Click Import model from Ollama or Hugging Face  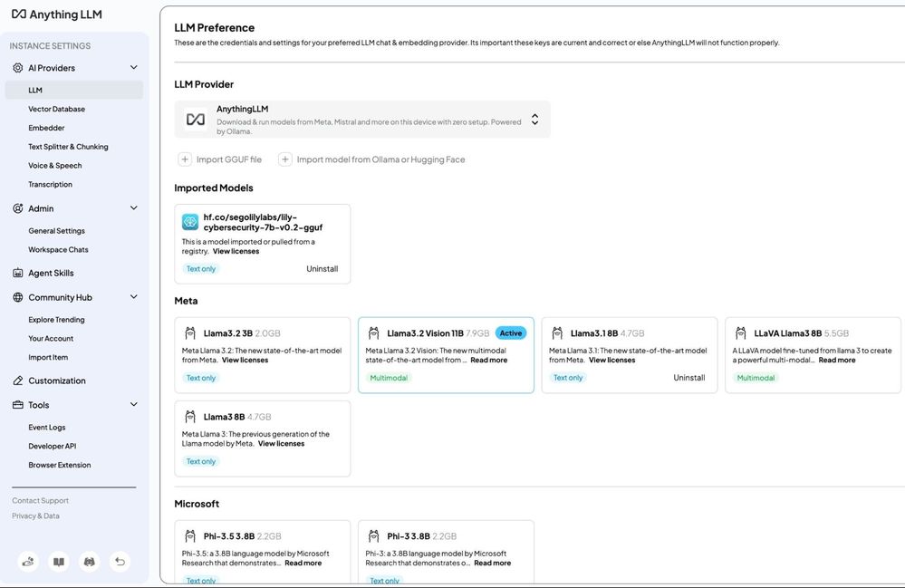380,159
